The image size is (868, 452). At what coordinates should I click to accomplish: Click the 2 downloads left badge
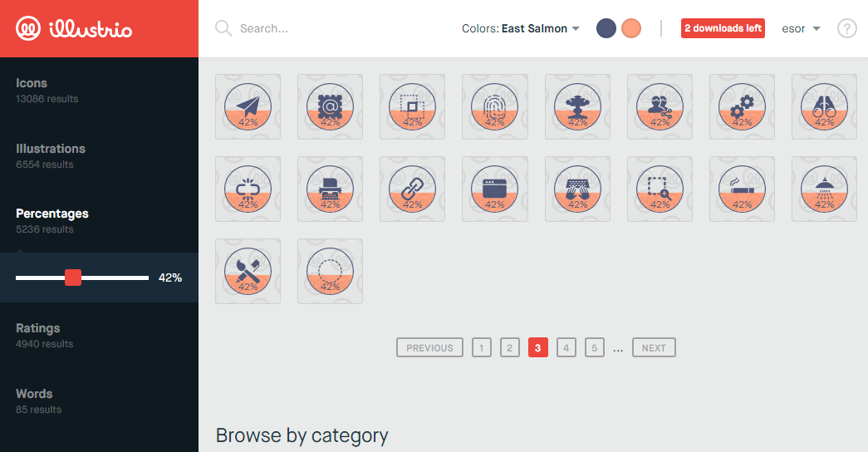723,28
